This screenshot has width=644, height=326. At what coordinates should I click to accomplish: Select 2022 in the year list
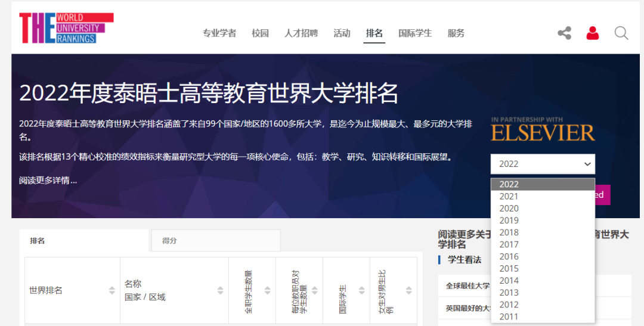point(543,184)
